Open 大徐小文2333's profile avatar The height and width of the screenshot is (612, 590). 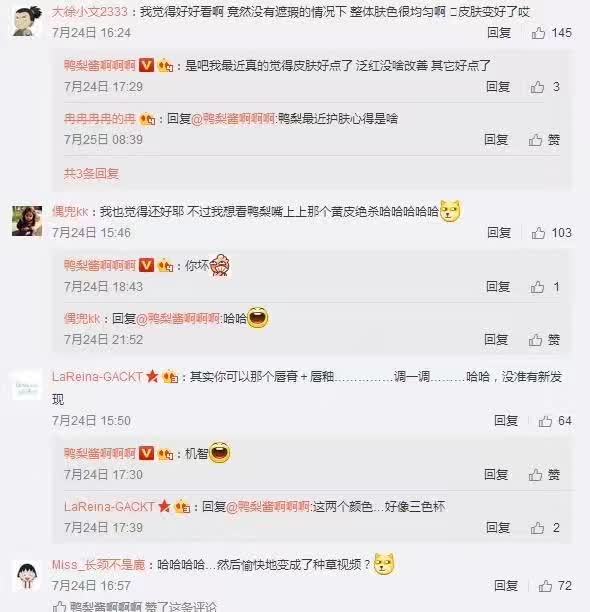27,21
